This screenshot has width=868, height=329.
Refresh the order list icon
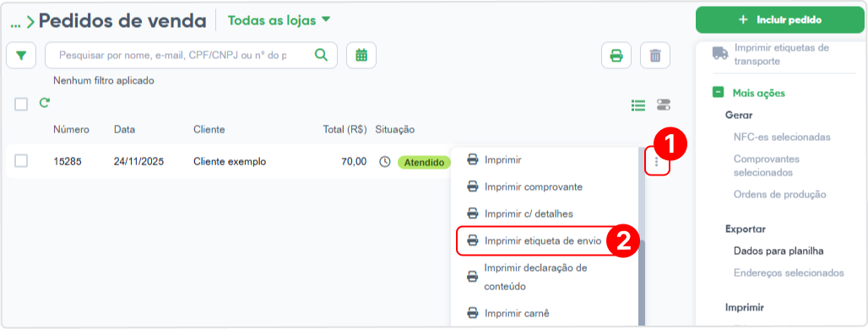pos(45,102)
